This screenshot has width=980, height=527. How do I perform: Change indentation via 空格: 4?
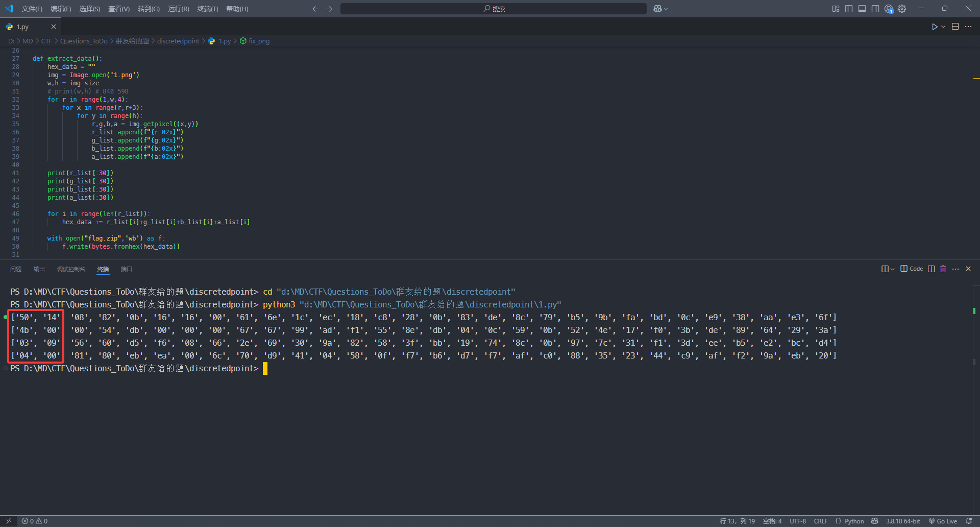[x=772, y=521]
